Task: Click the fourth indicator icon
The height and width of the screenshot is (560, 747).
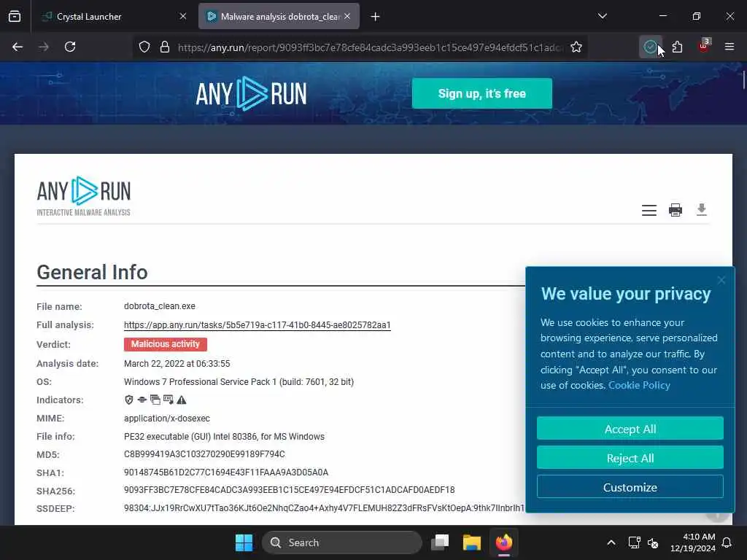Action: [x=169, y=400]
